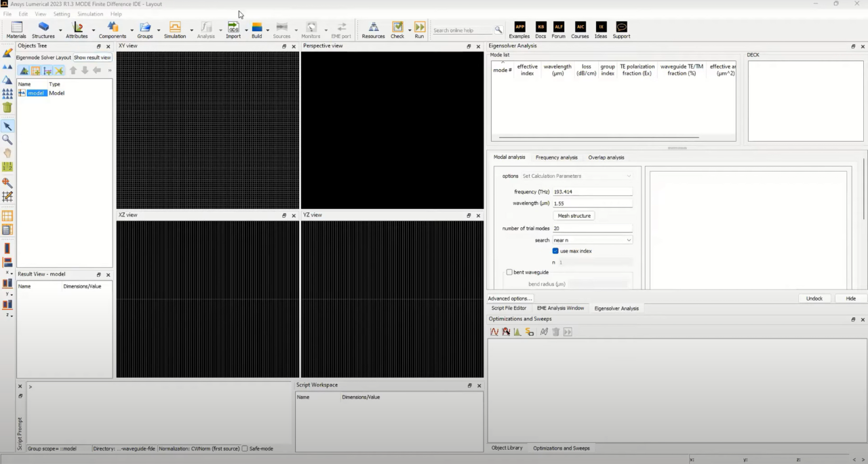Switch to the Object Library tab
This screenshot has width=868, height=464.
(507, 448)
